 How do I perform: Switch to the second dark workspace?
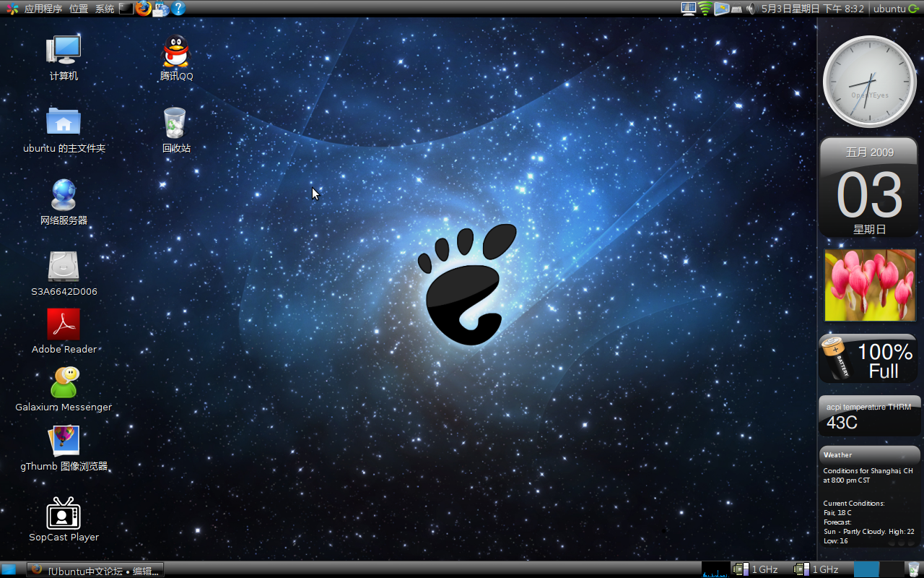tap(892, 569)
